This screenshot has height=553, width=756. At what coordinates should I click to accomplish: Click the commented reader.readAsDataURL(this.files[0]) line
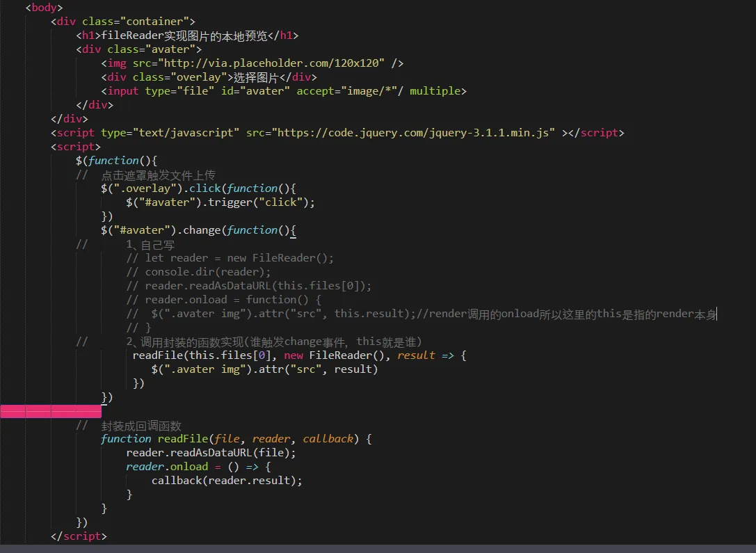pos(249,286)
